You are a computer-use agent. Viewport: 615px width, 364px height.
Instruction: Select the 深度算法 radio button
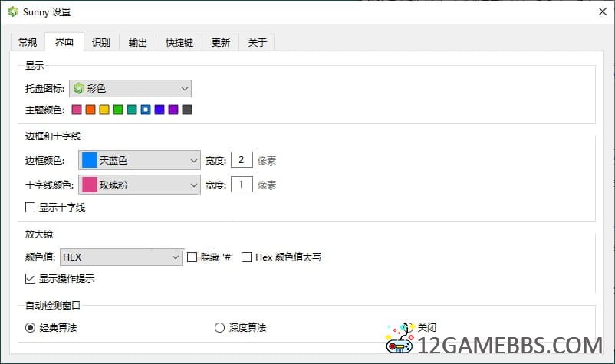pyautogui.click(x=220, y=327)
